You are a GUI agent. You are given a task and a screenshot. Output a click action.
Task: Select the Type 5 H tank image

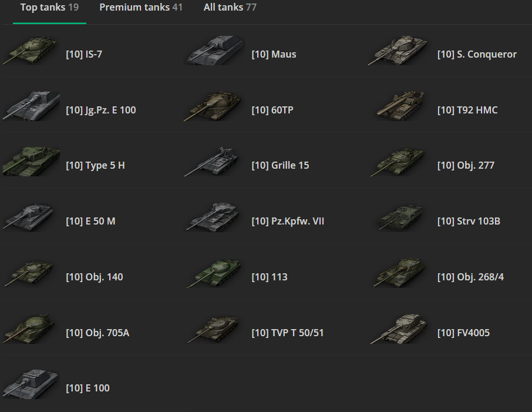click(31, 162)
